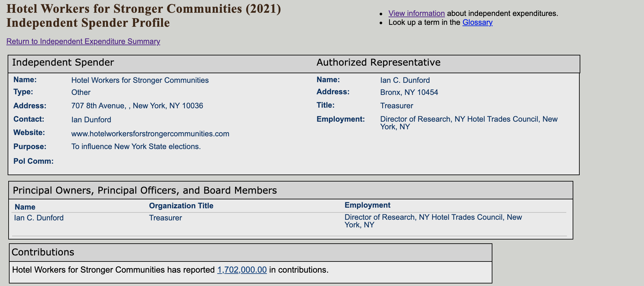The height and width of the screenshot is (286, 644).
Task: Click the Organization Title column header
Action: pyautogui.click(x=181, y=206)
